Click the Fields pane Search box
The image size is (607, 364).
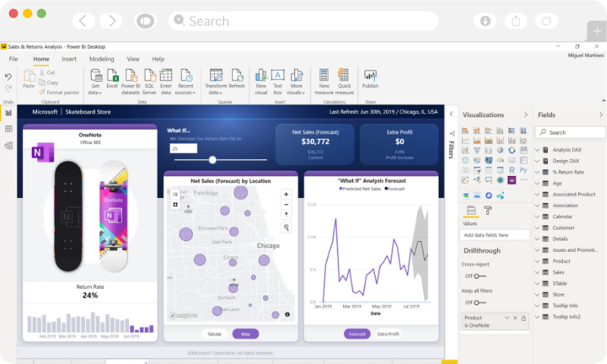coord(571,132)
